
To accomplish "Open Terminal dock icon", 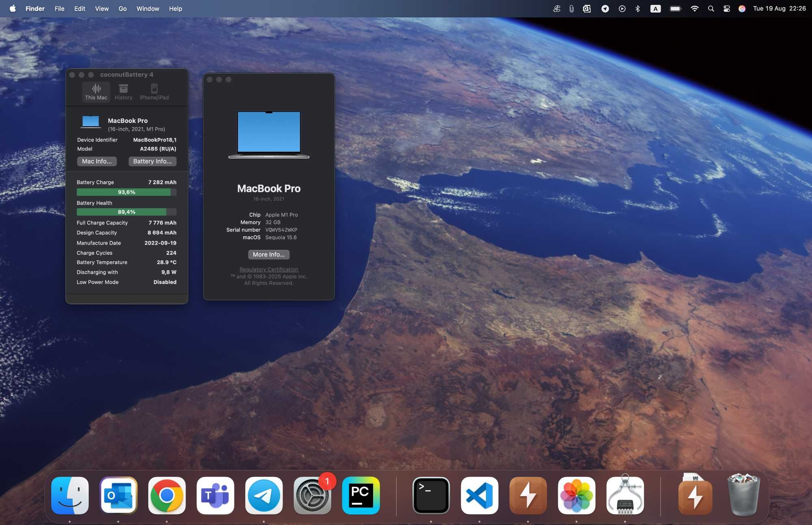I will pyautogui.click(x=431, y=495).
